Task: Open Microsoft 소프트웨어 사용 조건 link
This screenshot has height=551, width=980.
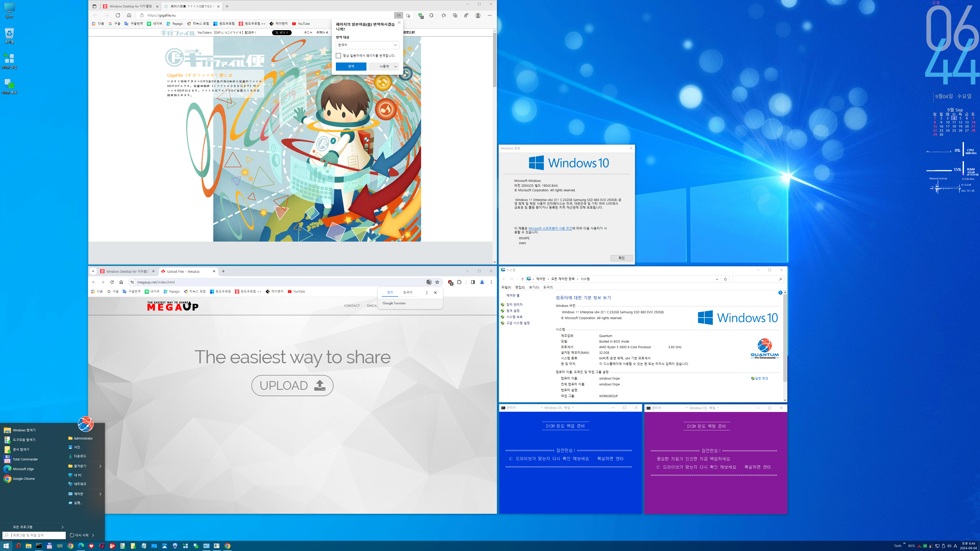Action: point(550,228)
